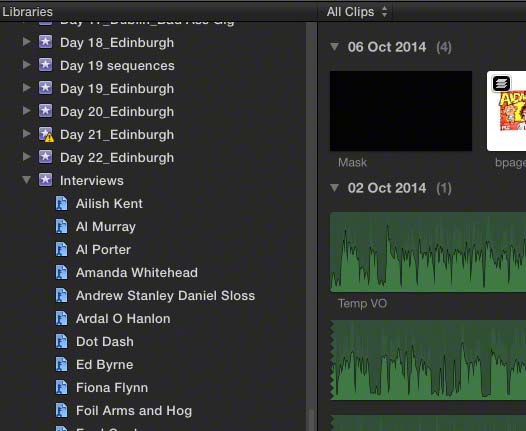Open the All Clips filter dropdown
The width and height of the screenshot is (526, 431).
pyautogui.click(x=357, y=12)
